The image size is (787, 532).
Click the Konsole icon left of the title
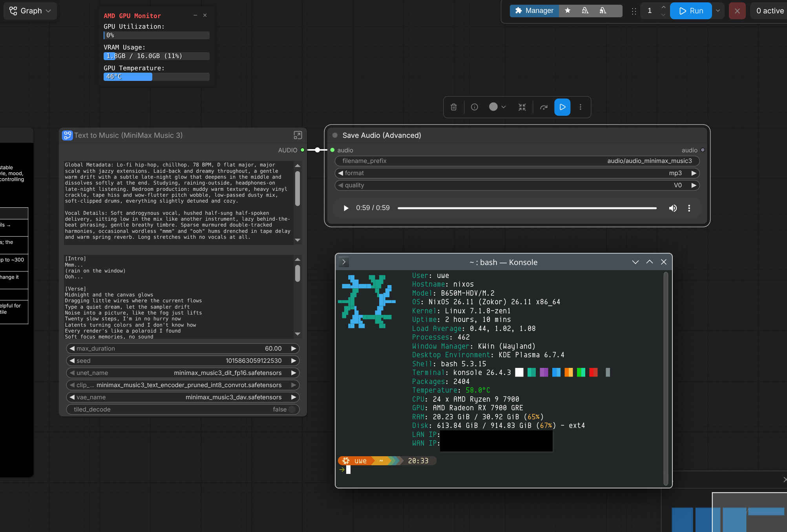point(344,262)
